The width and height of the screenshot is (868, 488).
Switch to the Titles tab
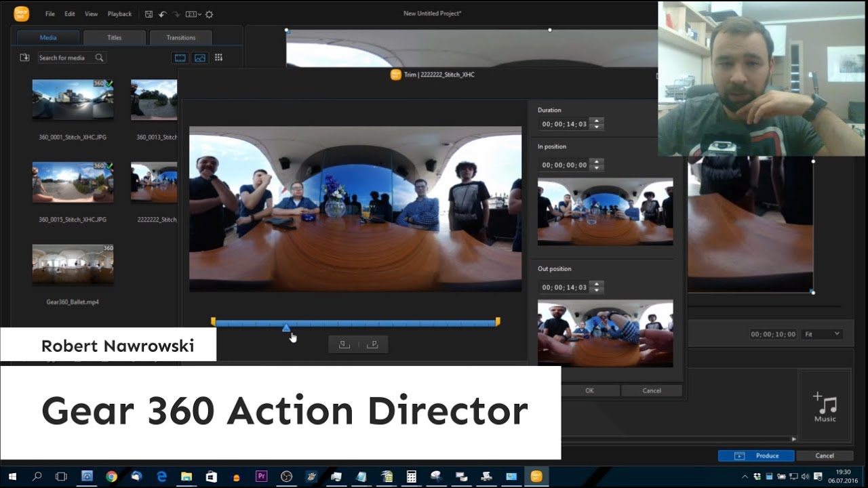115,37
